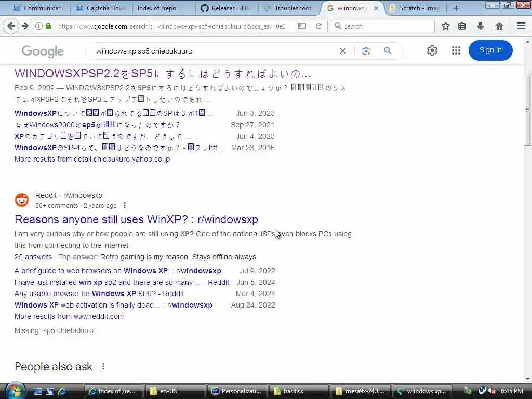Screen dimensions: 532x399
Task: Open WINDOWSXPSP2.2をSP5 result title
Action: 163,74
